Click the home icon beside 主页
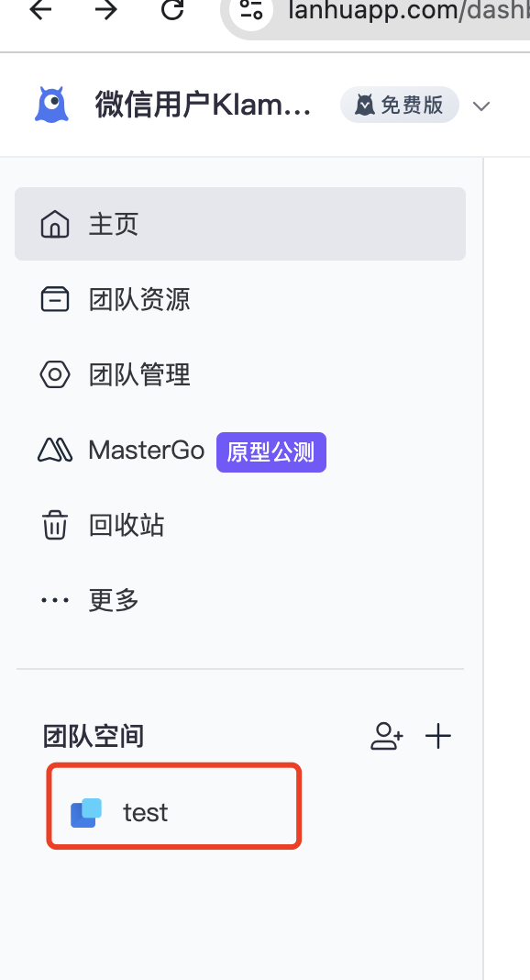 point(55,224)
